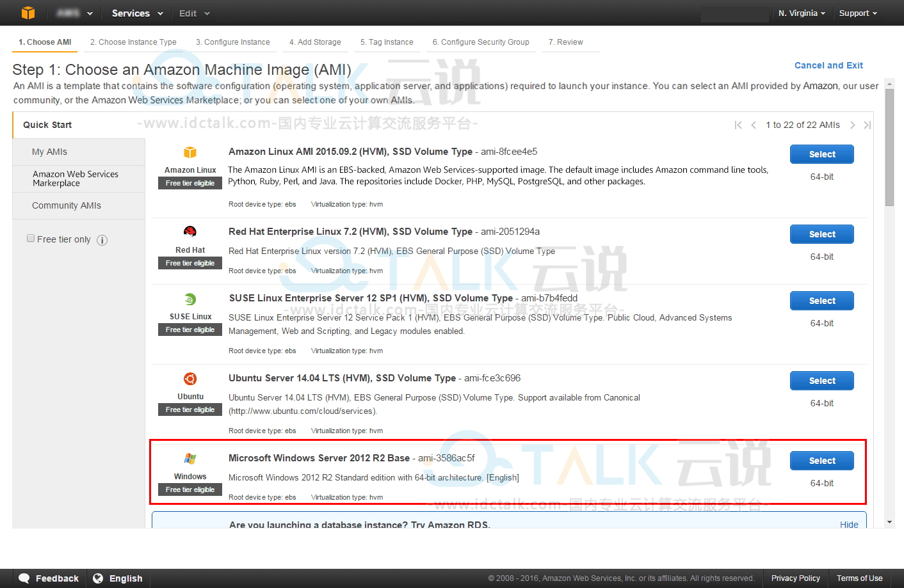This screenshot has width=904, height=588.
Task: Go to next page of AMIs
Action: pyautogui.click(x=853, y=125)
